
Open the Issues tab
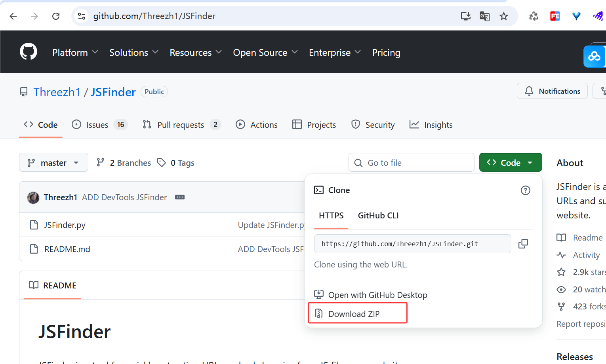(x=99, y=125)
